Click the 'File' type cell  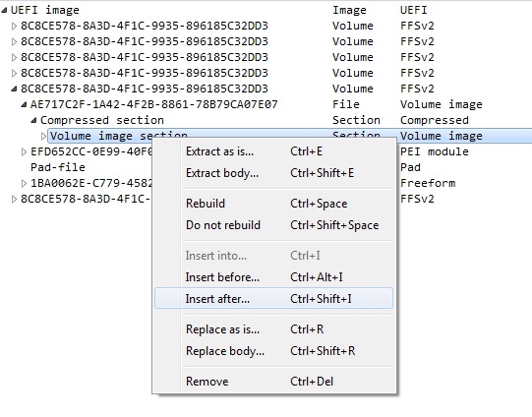click(346, 104)
